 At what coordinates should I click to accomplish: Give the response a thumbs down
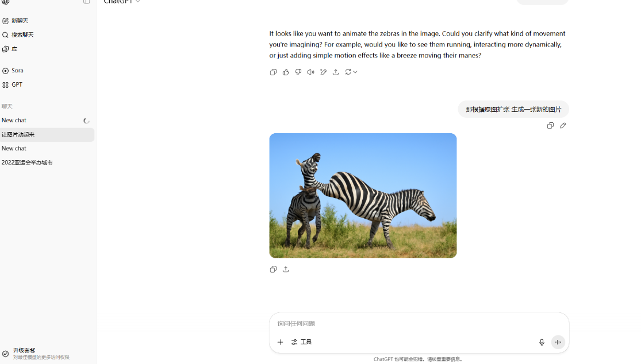298,72
